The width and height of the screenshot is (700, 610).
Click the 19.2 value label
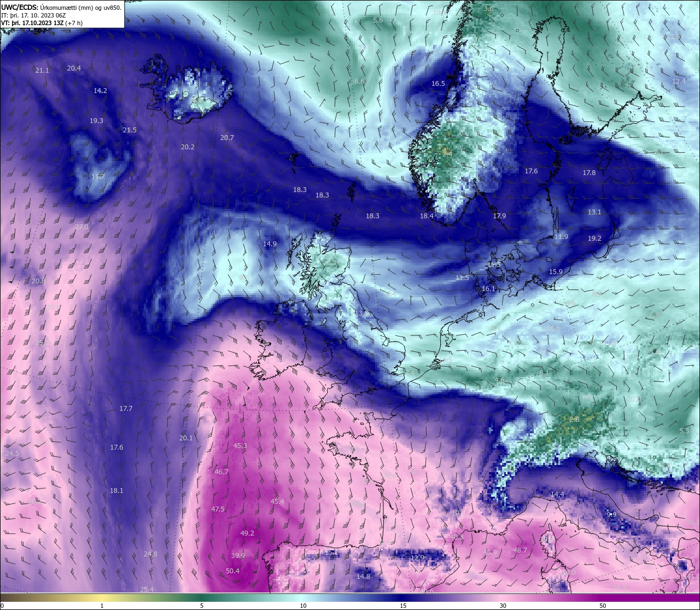click(594, 239)
